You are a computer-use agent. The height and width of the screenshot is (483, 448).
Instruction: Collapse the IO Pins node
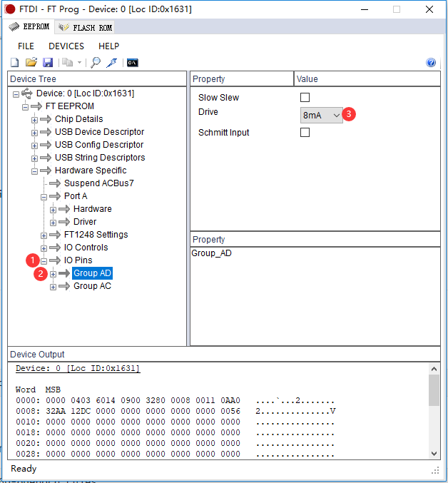pos(44,262)
